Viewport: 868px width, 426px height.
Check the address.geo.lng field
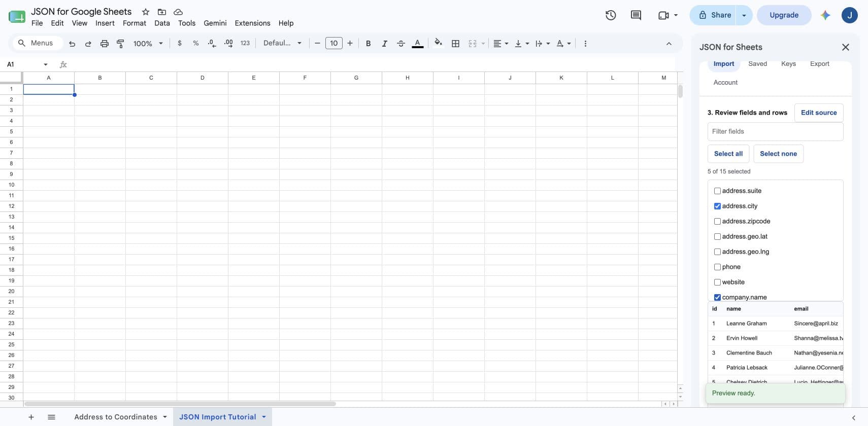coord(717,252)
